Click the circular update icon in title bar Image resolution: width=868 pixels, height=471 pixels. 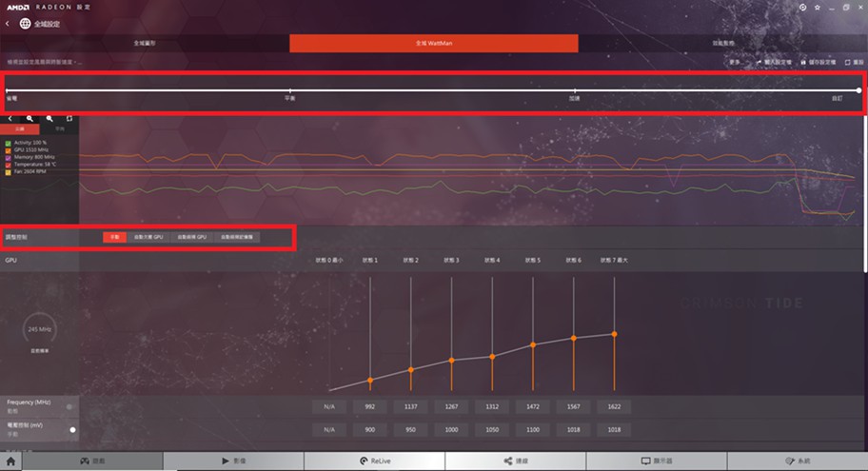tap(802, 8)
